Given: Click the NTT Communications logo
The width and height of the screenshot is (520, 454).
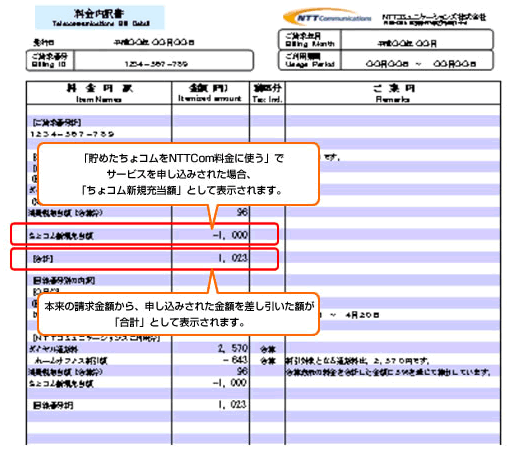Looking at the screenshot, I should click(x=327, y=17).
